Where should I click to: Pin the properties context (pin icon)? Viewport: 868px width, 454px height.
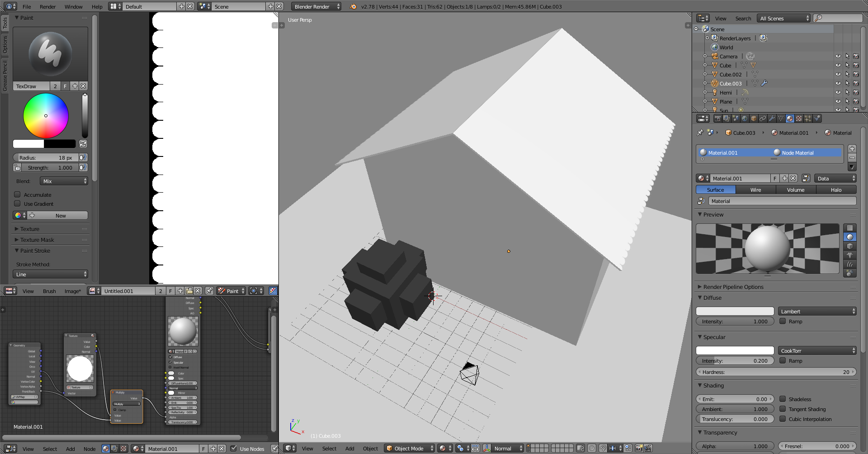pyautogui.click(x=700, y=132)
